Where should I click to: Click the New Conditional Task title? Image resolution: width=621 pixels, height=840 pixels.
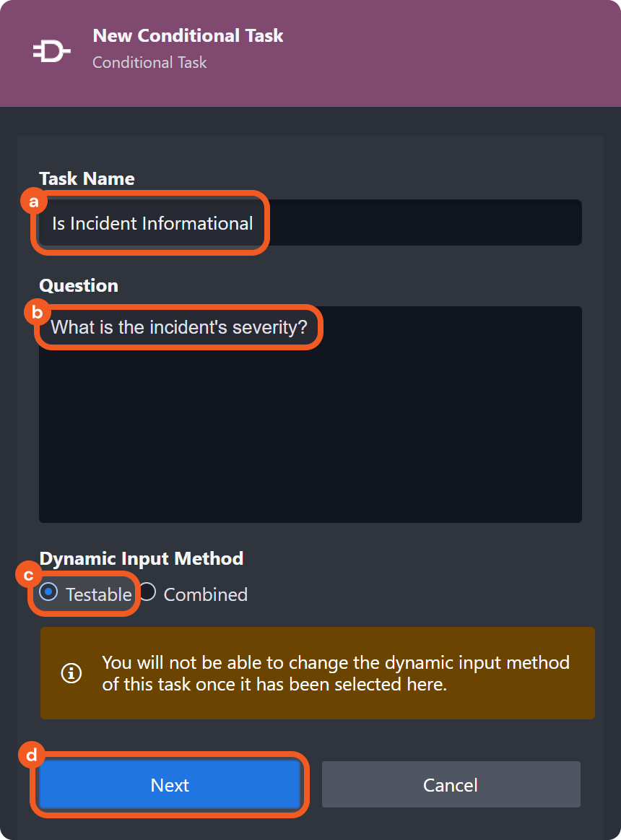coord(188,35)
